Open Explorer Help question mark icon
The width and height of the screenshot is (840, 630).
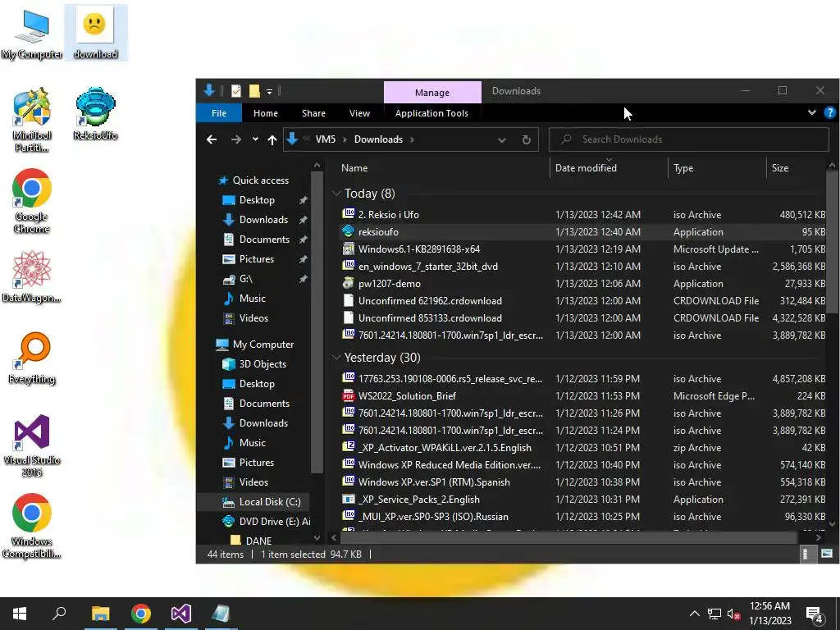coord(829,112)
